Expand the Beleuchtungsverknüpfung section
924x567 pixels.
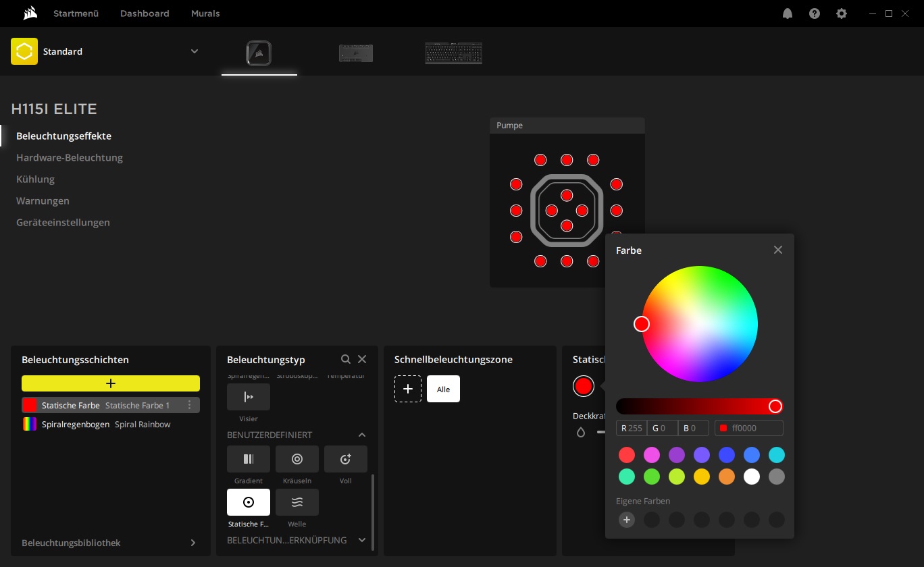362,540
